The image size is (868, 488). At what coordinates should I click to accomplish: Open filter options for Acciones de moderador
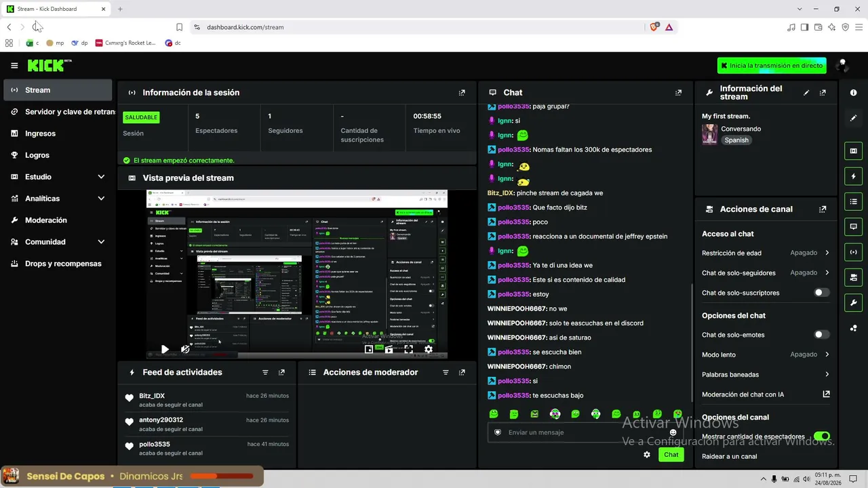(446, 373)
